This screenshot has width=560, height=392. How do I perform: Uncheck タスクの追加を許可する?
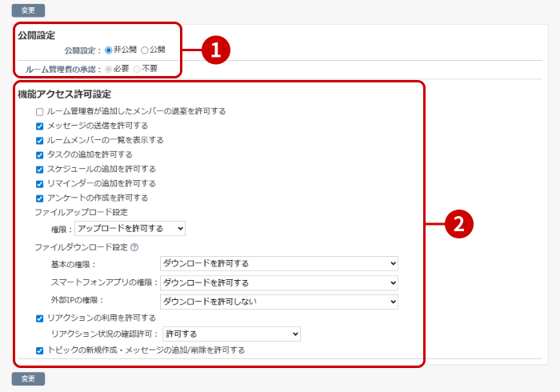pos(40,154)
